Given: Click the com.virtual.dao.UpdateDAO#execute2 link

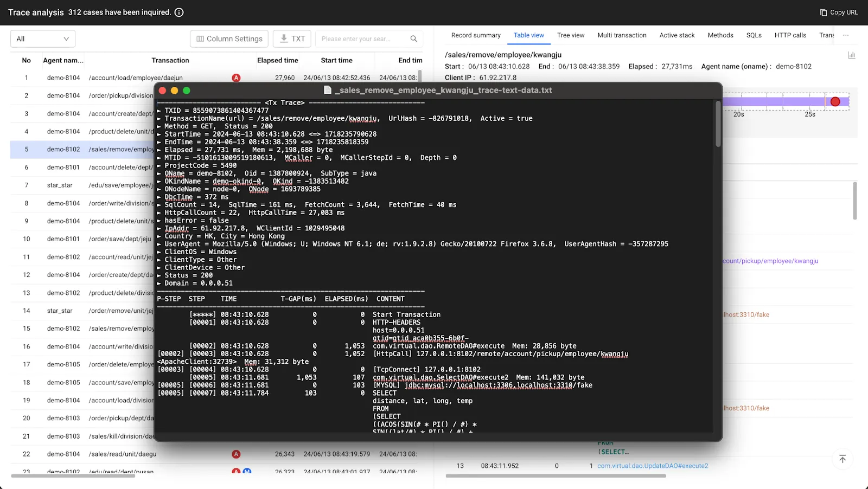Looking at the screenshot, I should click(x=653, y=466).
